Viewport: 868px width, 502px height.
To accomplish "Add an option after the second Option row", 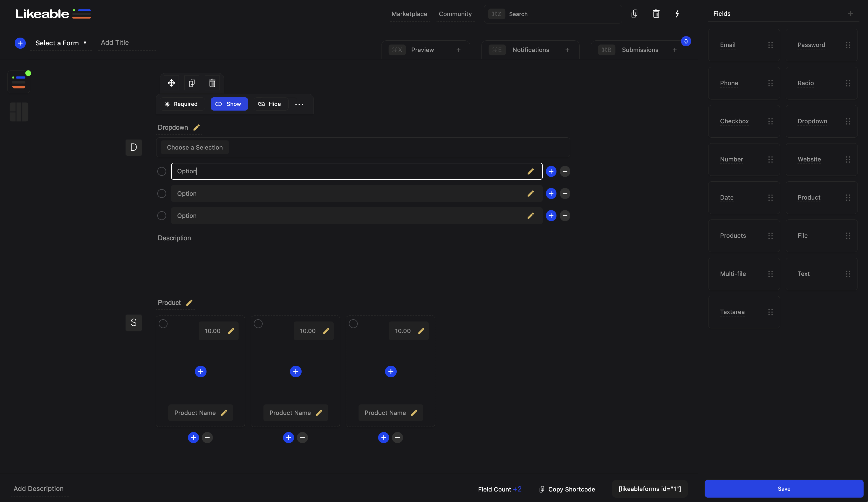I will (551, 194).
